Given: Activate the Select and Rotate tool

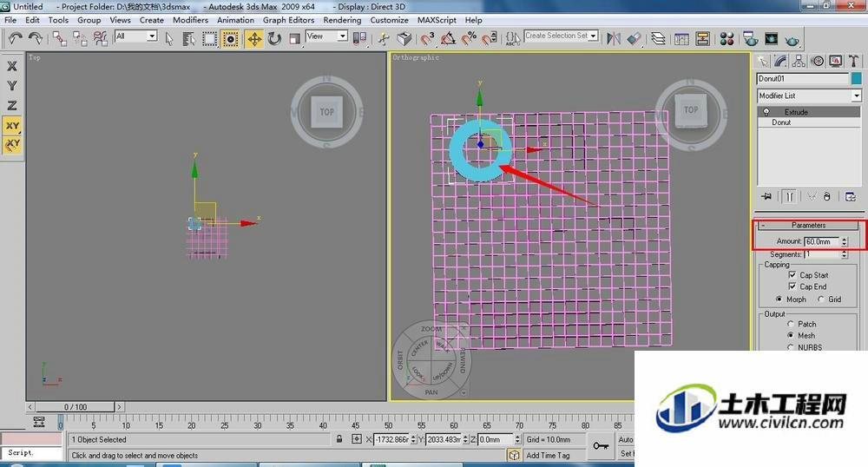Looking at the screenshot, I should (274, 38).
